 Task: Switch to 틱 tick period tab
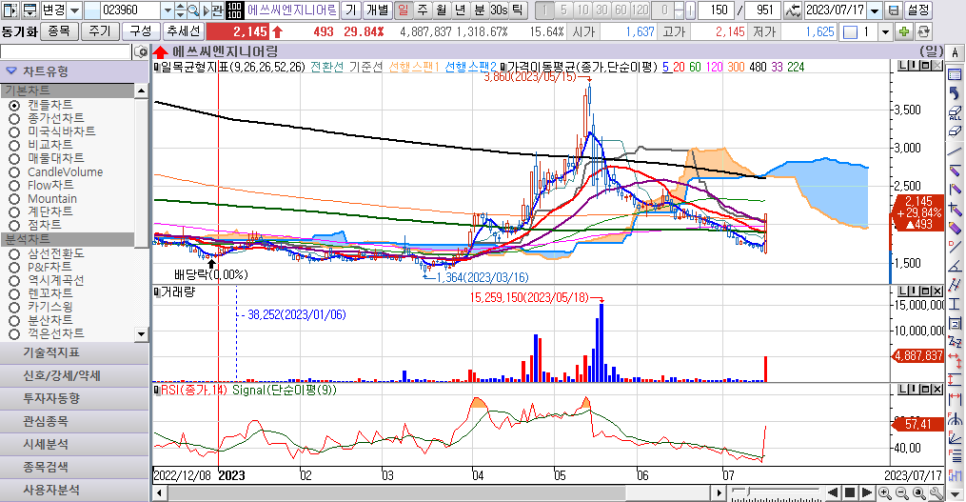click(x=517, y=10)
